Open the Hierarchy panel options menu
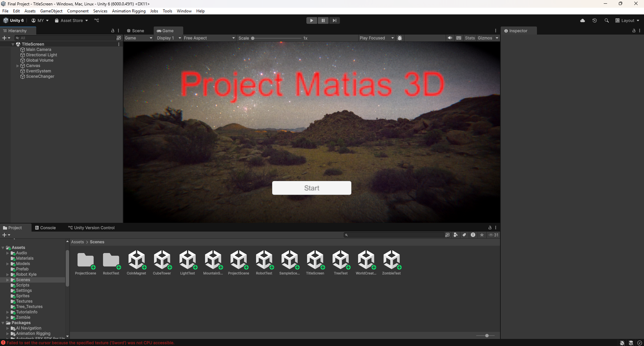The width and height of the screenshot is (644, 346). click(118, 31)
